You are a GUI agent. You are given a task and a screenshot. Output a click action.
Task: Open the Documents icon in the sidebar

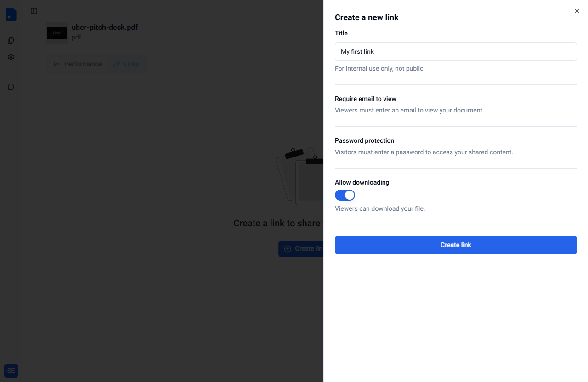point(11,40)
